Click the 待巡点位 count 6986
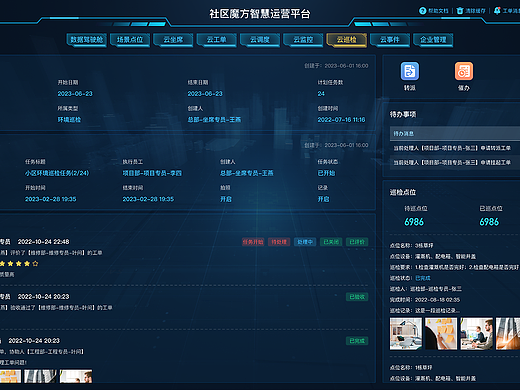The image size is (520, 390). (414, 222)
